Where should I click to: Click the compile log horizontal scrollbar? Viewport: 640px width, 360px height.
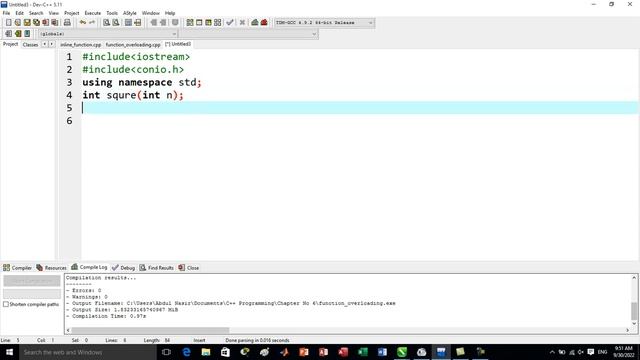150,330
